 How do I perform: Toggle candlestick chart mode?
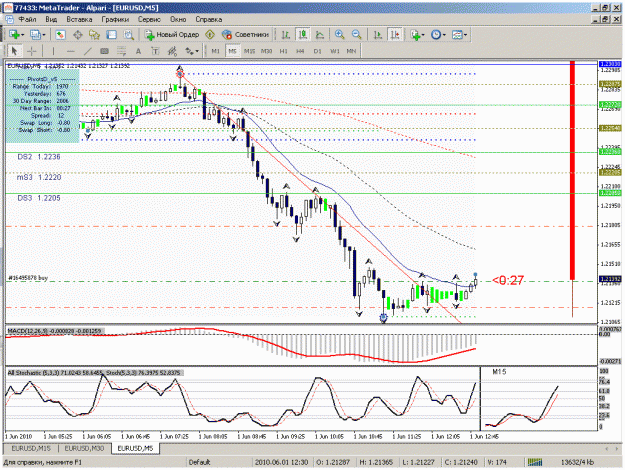click(303, 35)
